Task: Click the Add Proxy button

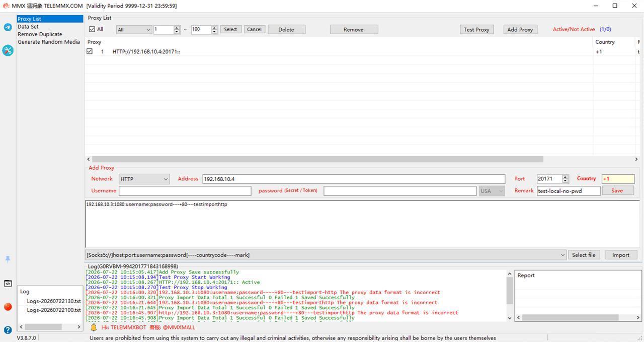Action: click(520, 30)
